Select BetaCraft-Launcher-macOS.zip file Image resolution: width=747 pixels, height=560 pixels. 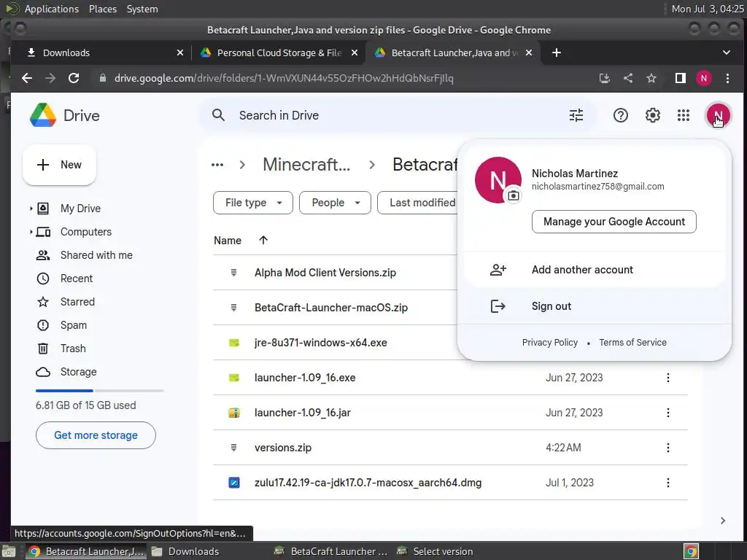click(330, 308)
